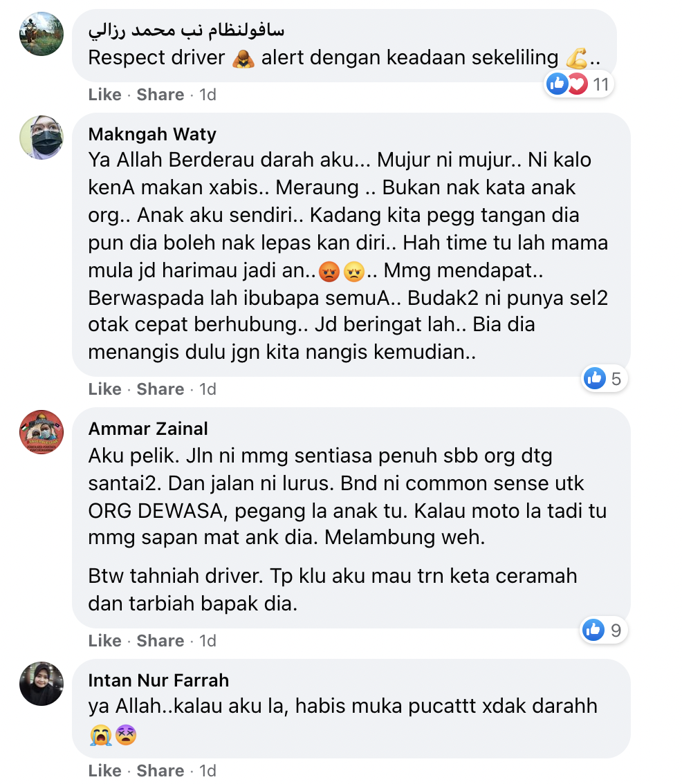Open Ammar Zainal's profile picture
This screenshot has height=784, width=682.
pyautogui.click(x=42, y=432)
